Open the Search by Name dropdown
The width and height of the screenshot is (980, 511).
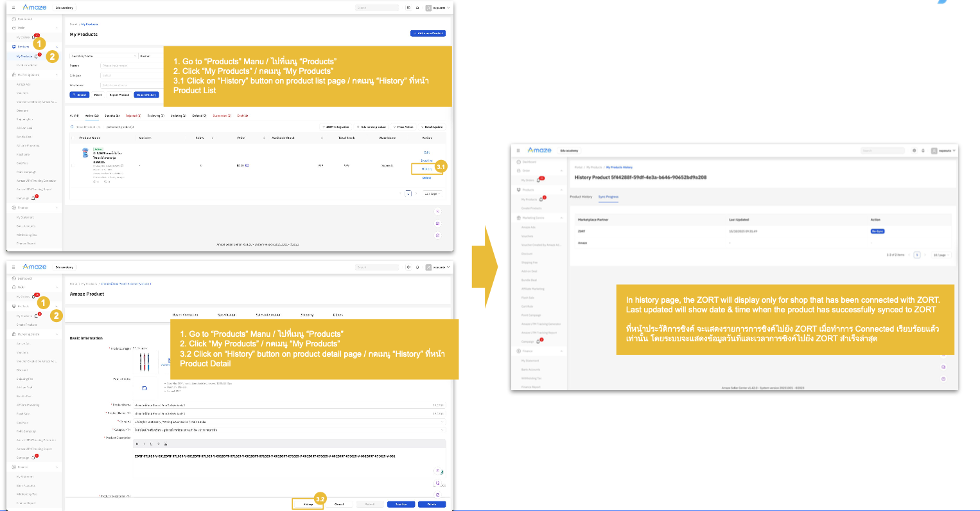point(103,56)
